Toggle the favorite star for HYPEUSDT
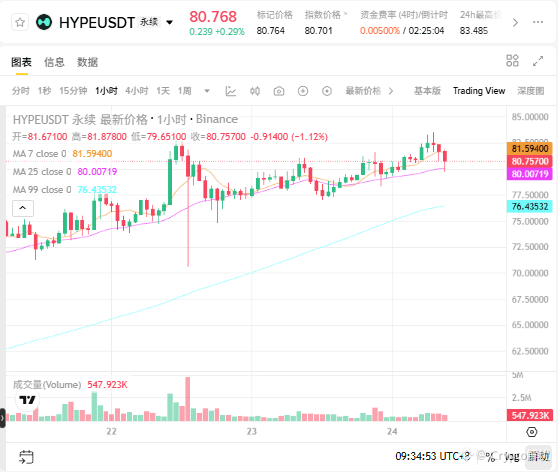This screenshot has height=472, width=558. point(20,23)
